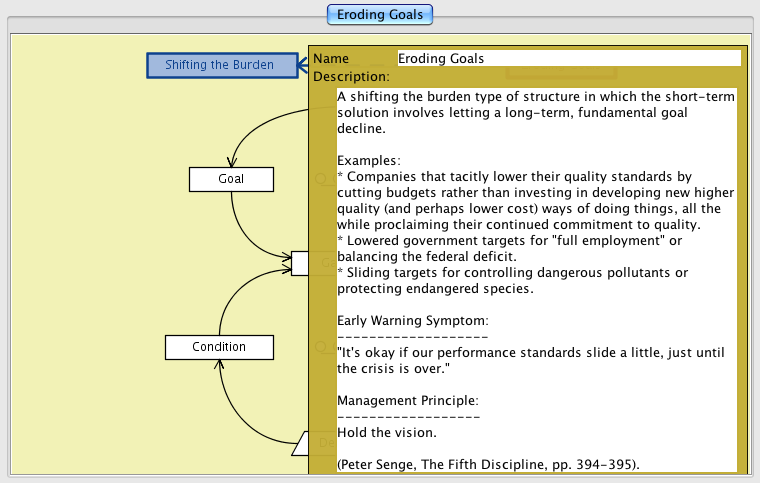
Task: Click the partly hidden box right of Goal
Action: pyautogui.click(x=299, y=262)
